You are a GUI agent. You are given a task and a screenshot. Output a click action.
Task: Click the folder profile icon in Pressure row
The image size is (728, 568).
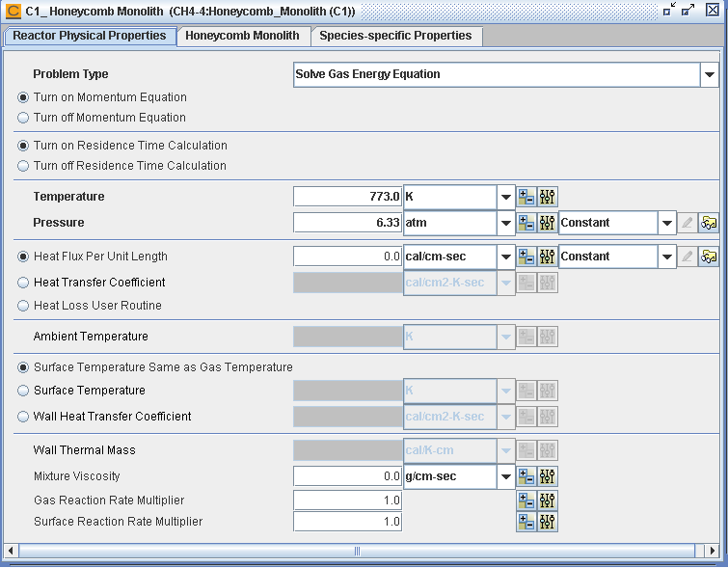pyautogui.click(x=709, y=223)
